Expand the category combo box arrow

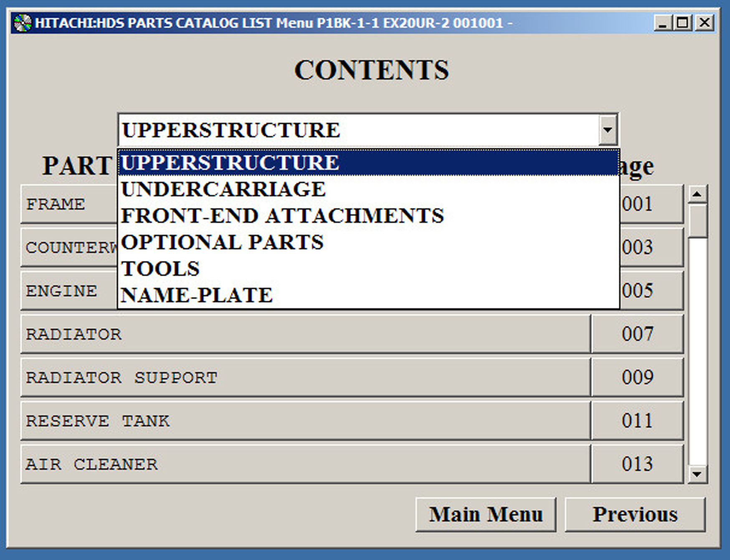pos(608,130)
